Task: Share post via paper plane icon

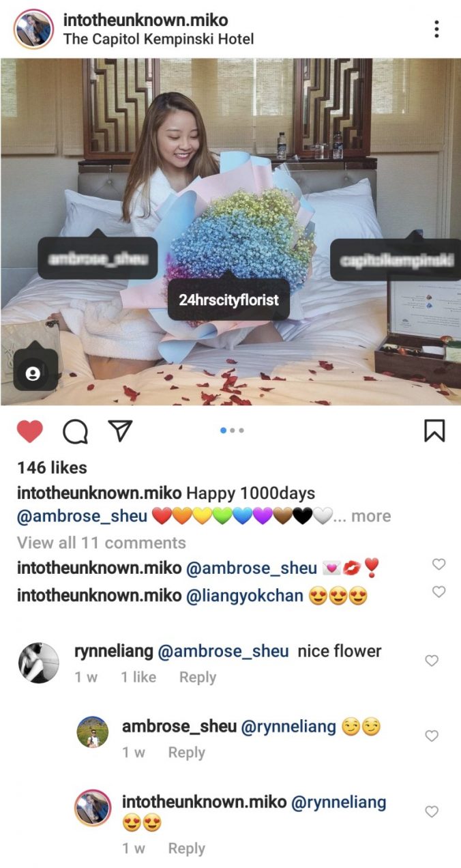Action: pos(120,431)
